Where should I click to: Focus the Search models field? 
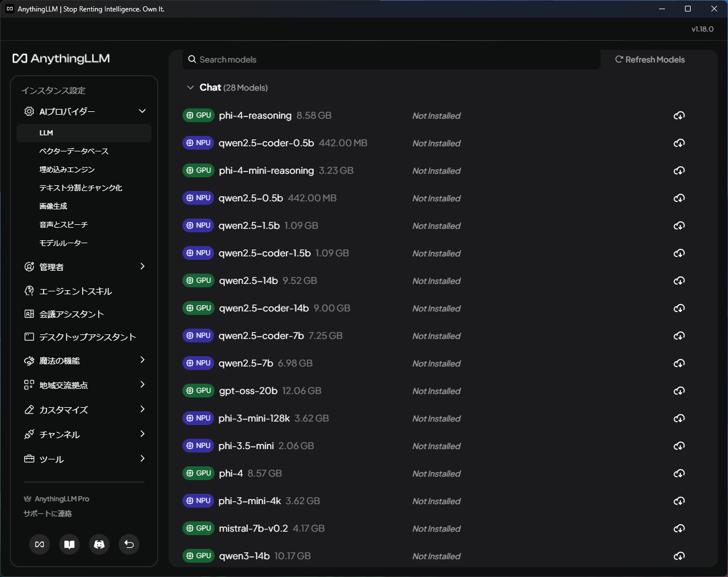(391, 60)
